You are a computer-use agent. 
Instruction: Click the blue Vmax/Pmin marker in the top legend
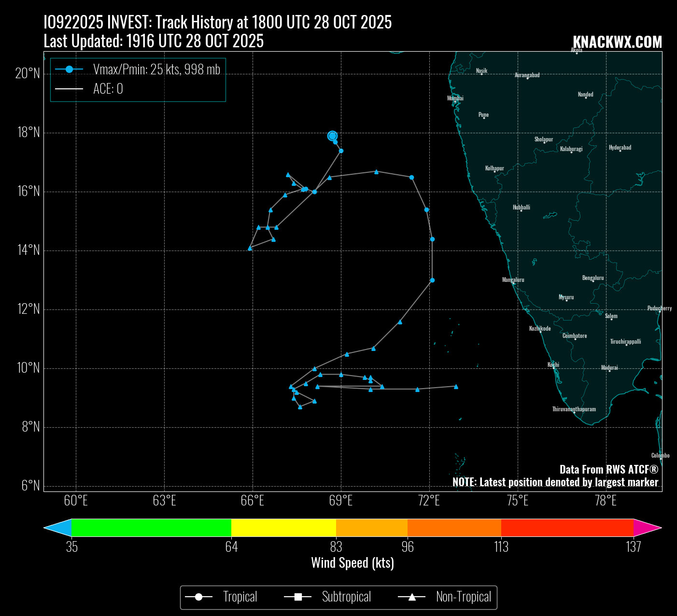pyautogui.click(x=69, y=70)
